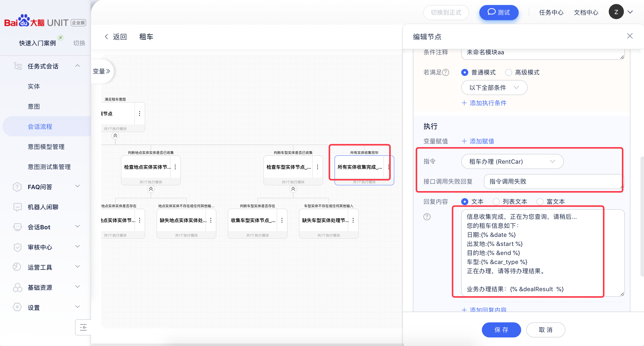The width and height of the screenshot is (644, 346).
Task: Click the help icon beside reply textbox
Action: point(427,217)
